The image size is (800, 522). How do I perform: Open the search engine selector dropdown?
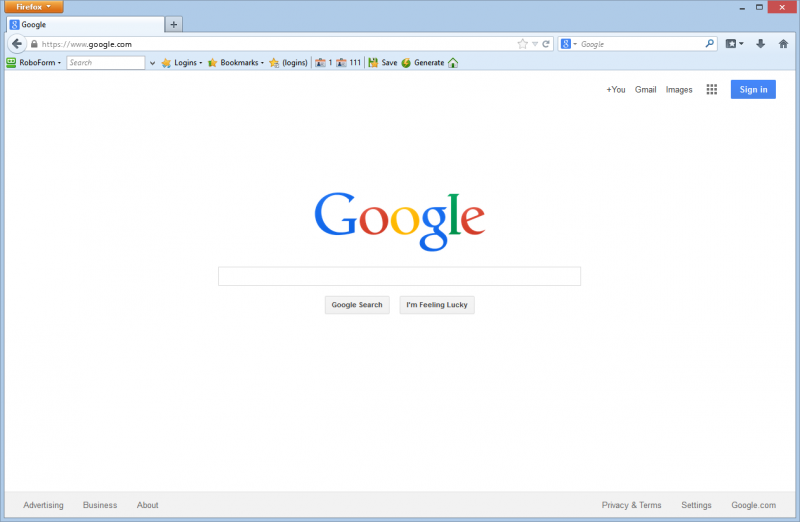tap(568, 44)
